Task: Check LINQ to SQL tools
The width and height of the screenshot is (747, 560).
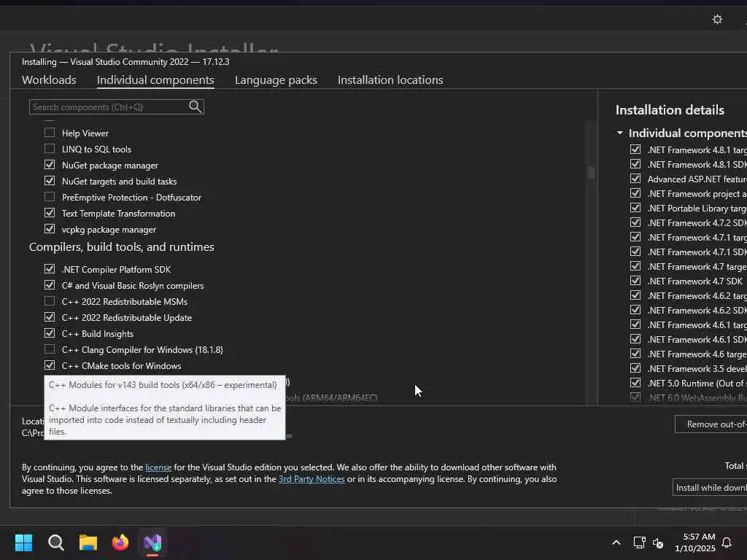Action: pyautogui.click(x=50, y=149)
